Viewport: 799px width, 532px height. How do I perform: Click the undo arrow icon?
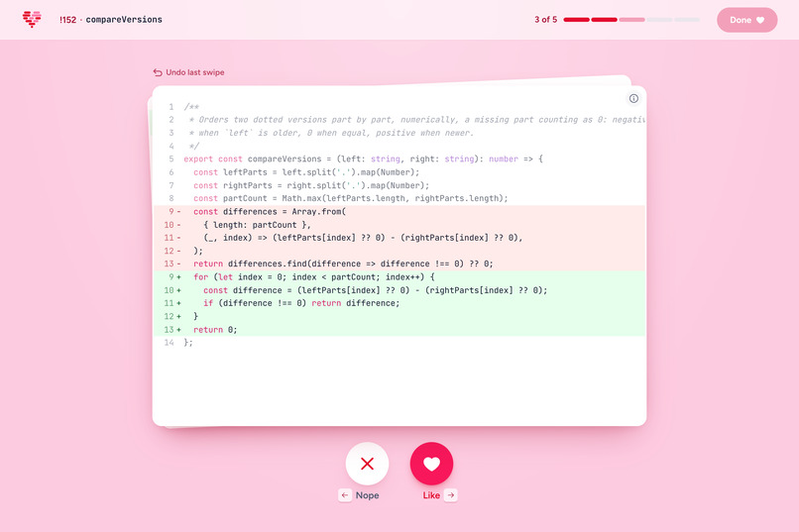(158, 72)
